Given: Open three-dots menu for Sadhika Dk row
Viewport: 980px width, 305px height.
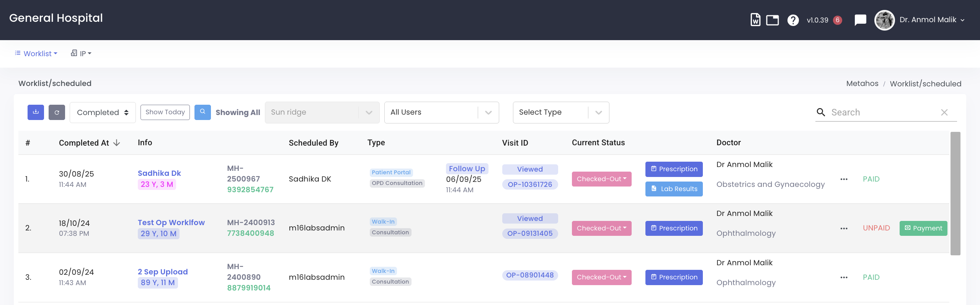Looking at the screenshot, I should pyautogui.click(x=844, y=179).
